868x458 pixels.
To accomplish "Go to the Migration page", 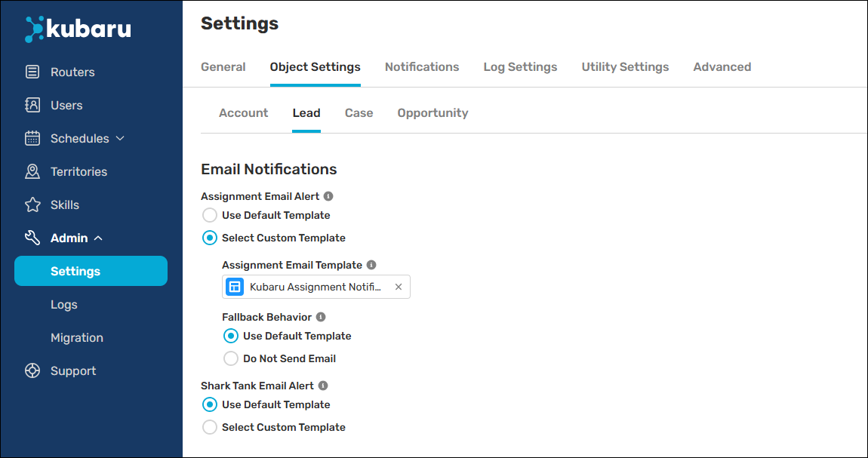I will pos(77,338).
